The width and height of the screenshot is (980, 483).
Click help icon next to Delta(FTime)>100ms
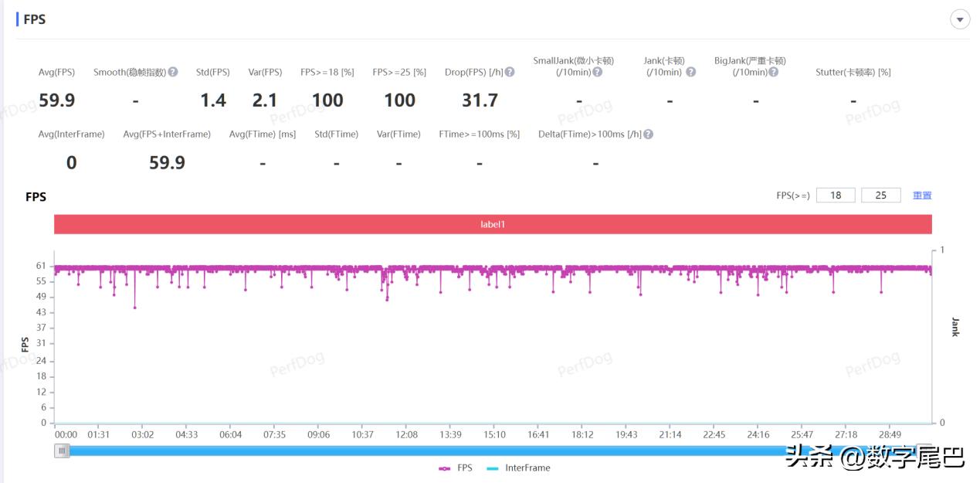pos(648,134)
